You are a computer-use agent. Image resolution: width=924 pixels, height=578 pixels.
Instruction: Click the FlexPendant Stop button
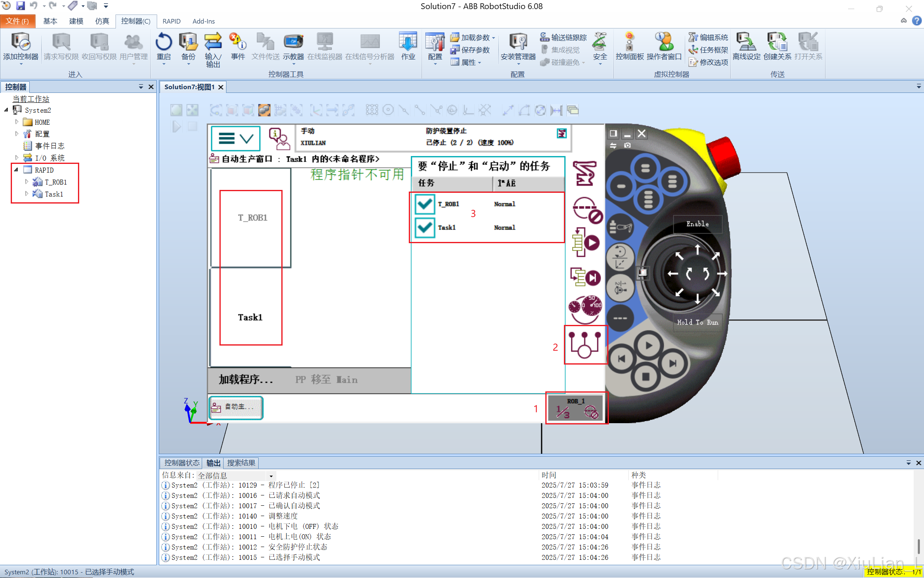pos(646,377)
